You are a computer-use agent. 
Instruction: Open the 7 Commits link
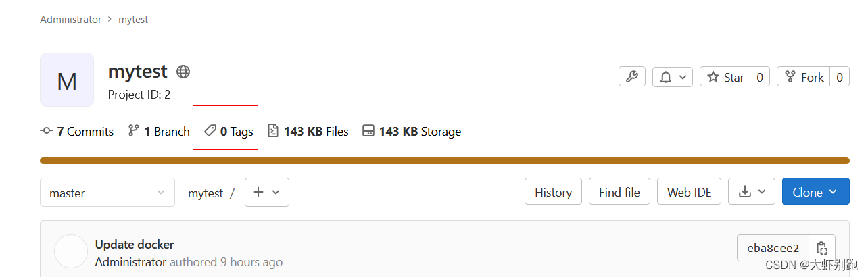(77, 131)
